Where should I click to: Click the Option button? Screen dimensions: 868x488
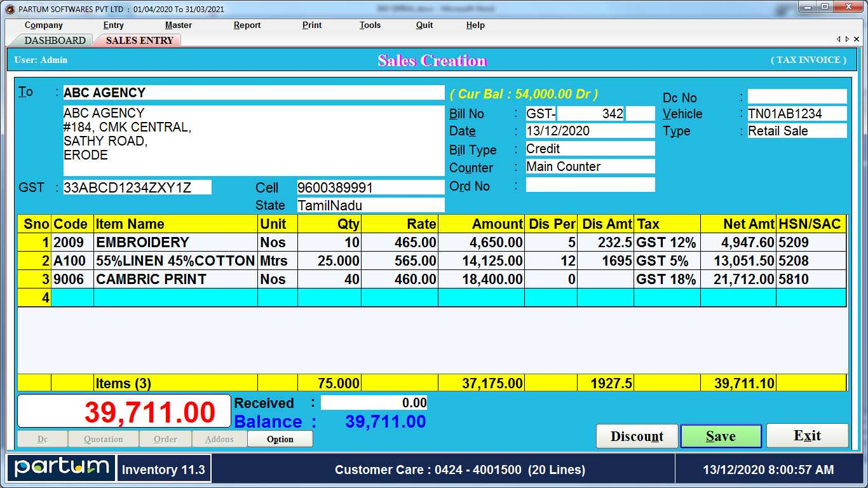pyautogui.click(x=280, y=438)
